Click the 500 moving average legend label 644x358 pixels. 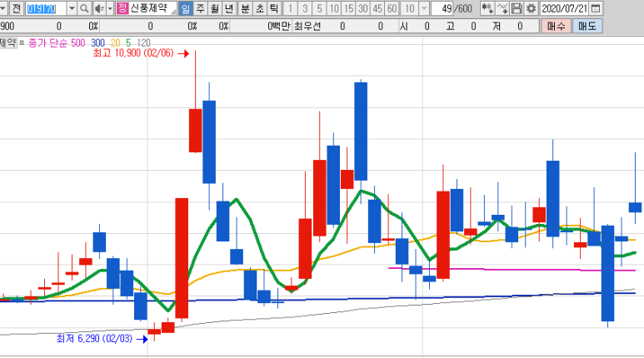point(77,42)
